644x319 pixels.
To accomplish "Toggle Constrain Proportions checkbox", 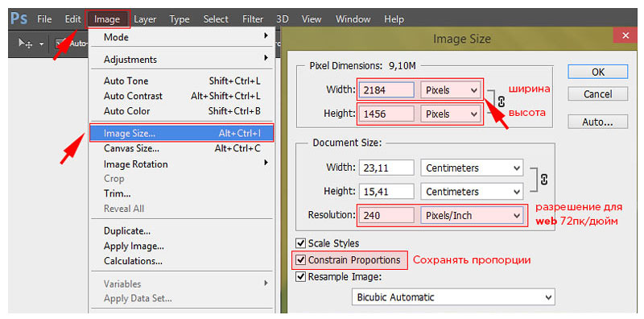I will coord(301,260).
